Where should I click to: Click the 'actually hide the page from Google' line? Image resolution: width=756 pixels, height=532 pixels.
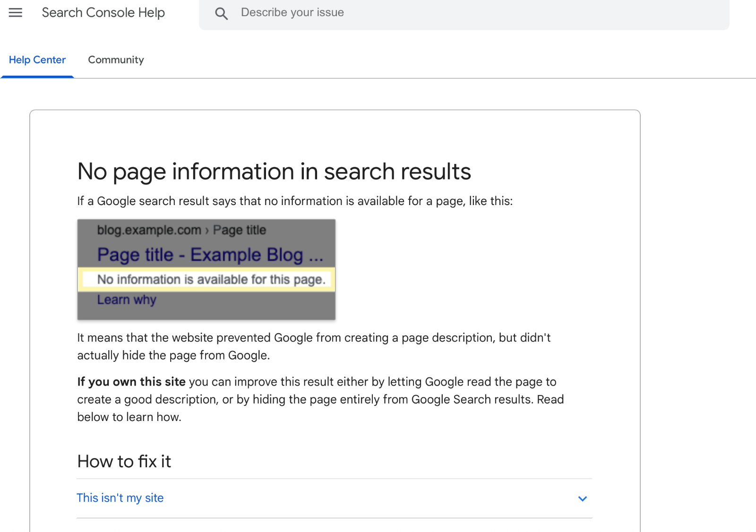173,355
